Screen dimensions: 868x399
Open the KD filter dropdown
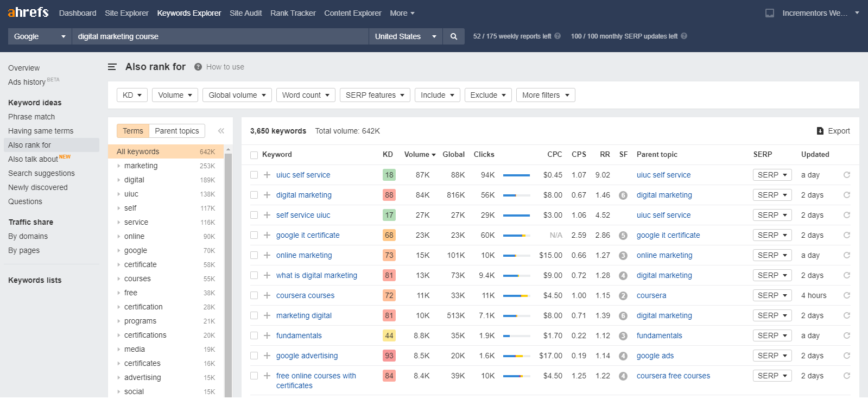[x=132, y=95]
